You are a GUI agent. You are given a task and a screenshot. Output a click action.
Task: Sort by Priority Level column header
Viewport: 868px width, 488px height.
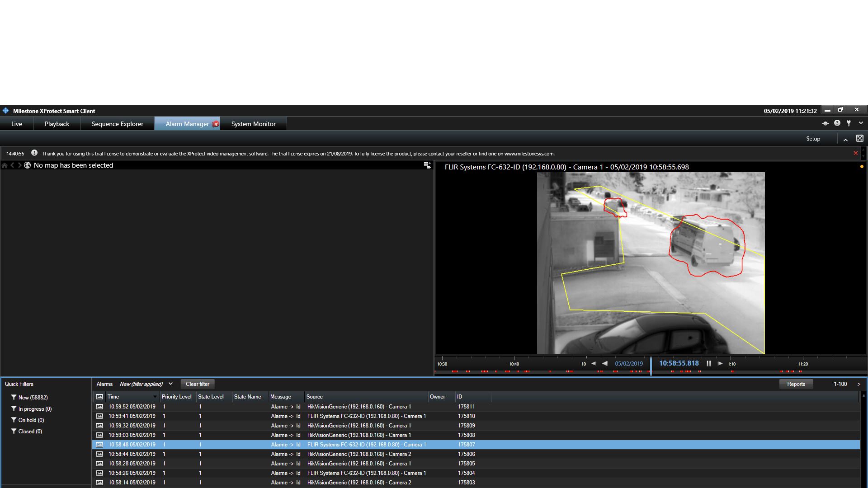pos(177,397)
